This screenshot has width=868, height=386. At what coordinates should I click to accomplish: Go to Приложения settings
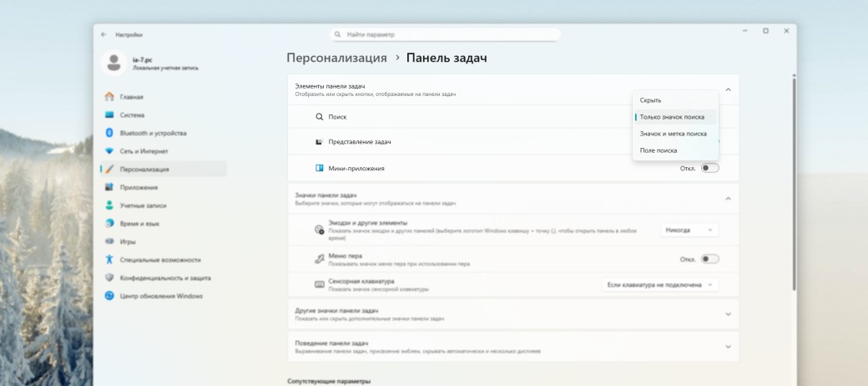(164, 187)
